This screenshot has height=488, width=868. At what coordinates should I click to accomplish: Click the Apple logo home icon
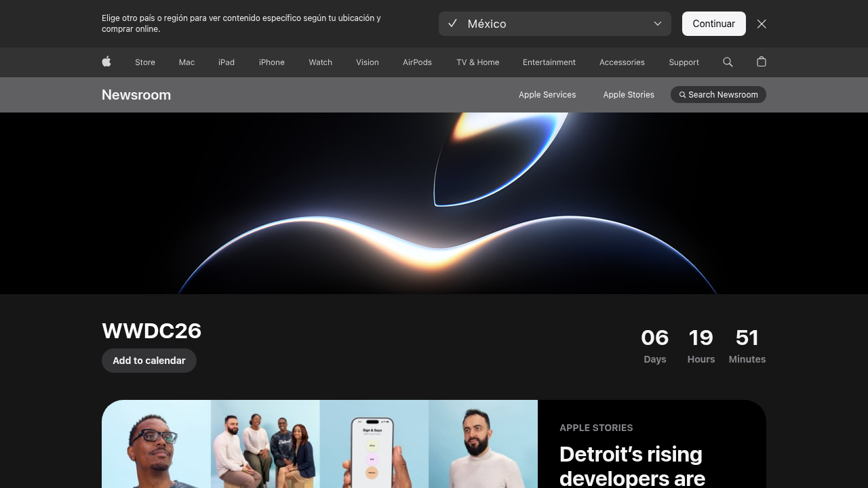tap(106, 62)
